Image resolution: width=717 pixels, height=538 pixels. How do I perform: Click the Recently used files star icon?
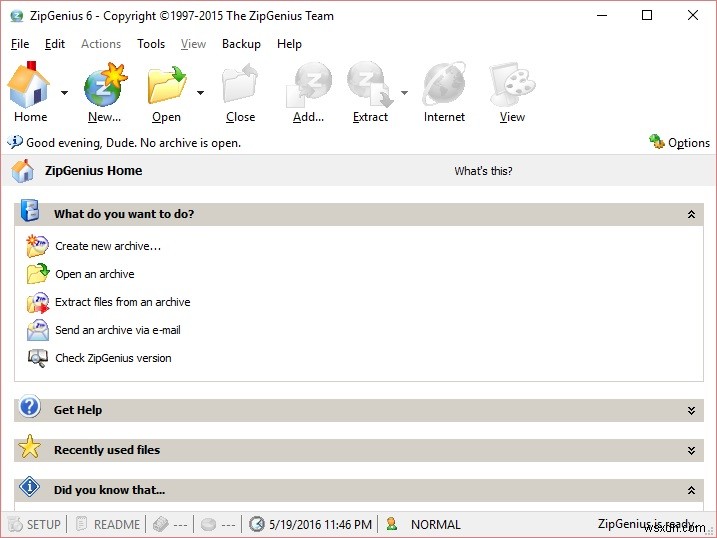click(30, 447)
